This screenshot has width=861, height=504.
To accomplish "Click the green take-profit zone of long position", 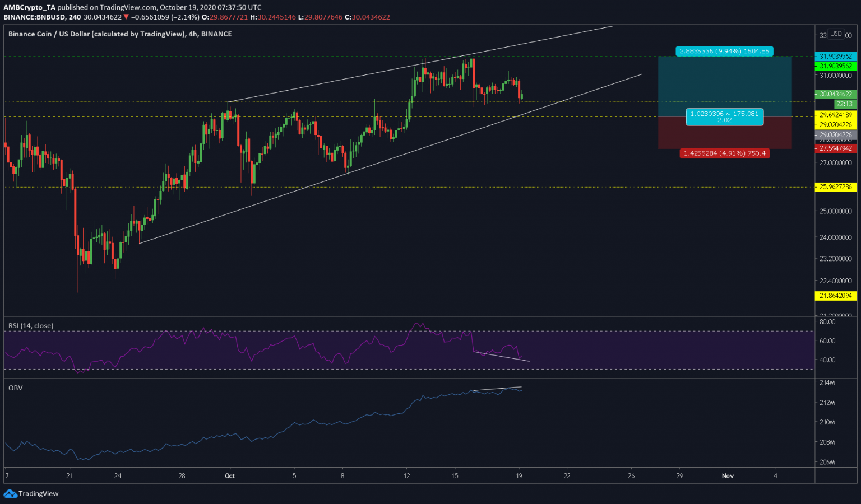I will 724,84.
